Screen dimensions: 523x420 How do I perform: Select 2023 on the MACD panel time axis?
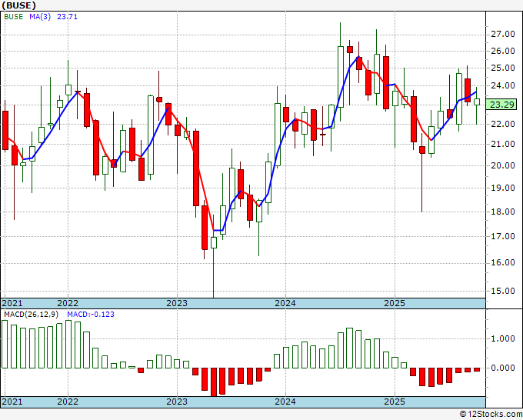pos(177,402)
